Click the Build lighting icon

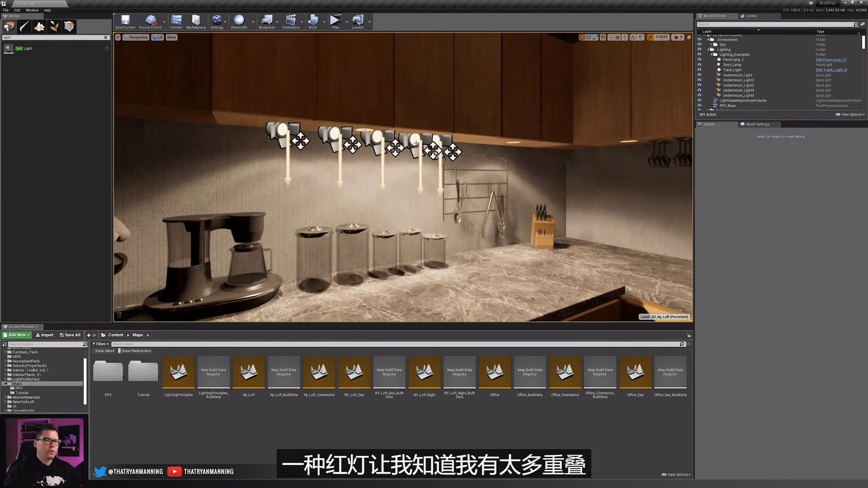313,22
